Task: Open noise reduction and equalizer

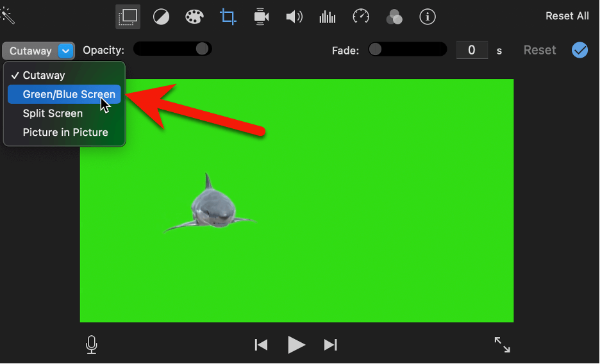Action: click(x=327, y=17)
